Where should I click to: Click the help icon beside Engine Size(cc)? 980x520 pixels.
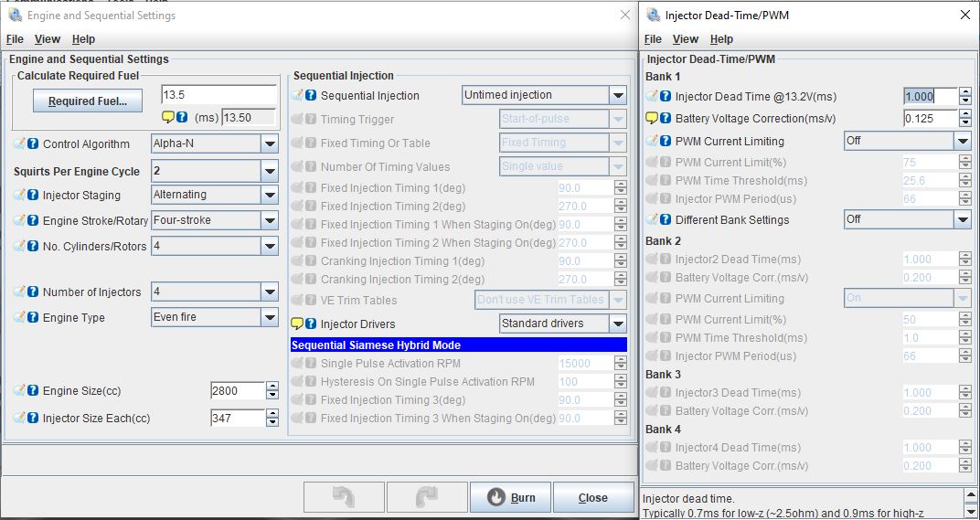33,391
